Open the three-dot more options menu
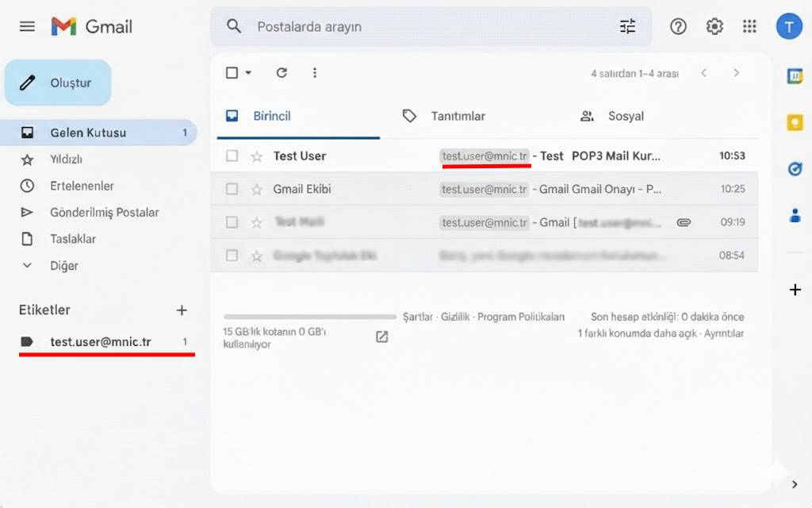This screenshot has width=812, height=508. pyautogui.click(x=315, y=73)
